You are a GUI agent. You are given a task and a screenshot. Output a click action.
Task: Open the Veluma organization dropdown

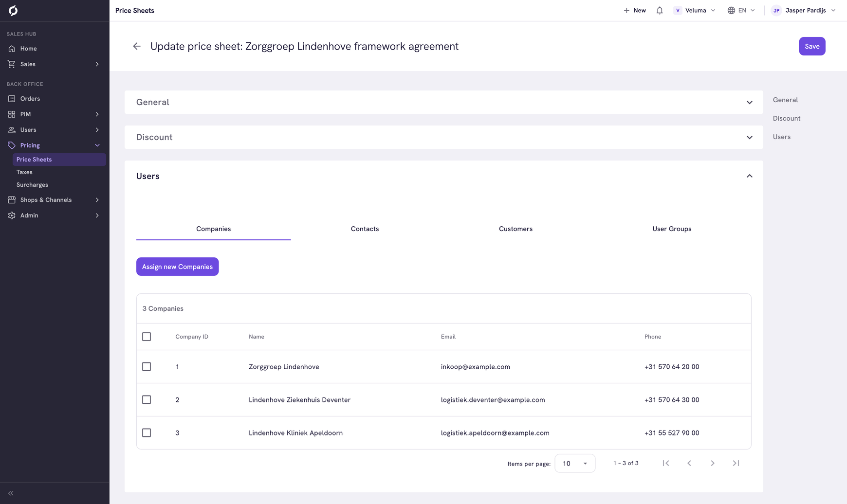pos(695,10)
